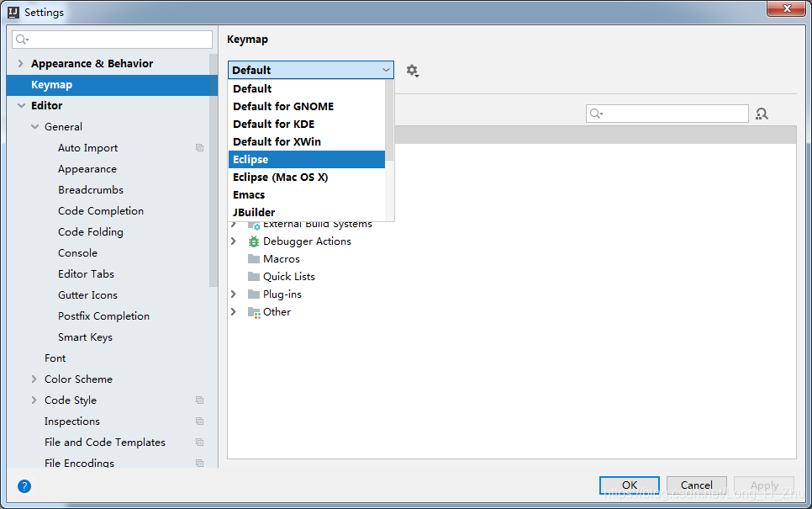The width and height of the screenshot is (812, 509).
Task: Open the Default keymap combo box
Action: (x=311, y=70)
